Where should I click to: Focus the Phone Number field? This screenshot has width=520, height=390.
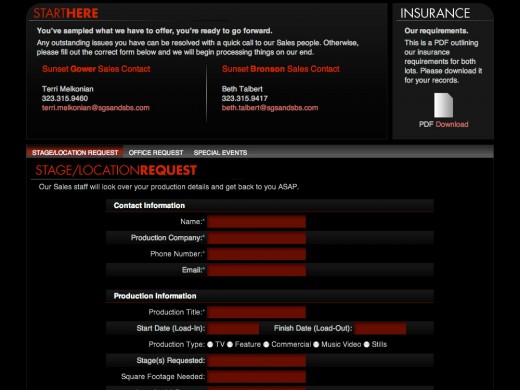[256, 254]
